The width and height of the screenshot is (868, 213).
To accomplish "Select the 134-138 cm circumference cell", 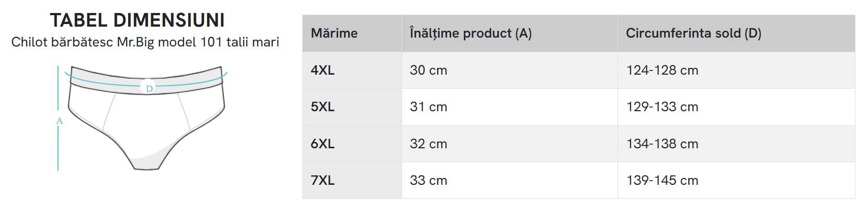I will click(662, 144).
